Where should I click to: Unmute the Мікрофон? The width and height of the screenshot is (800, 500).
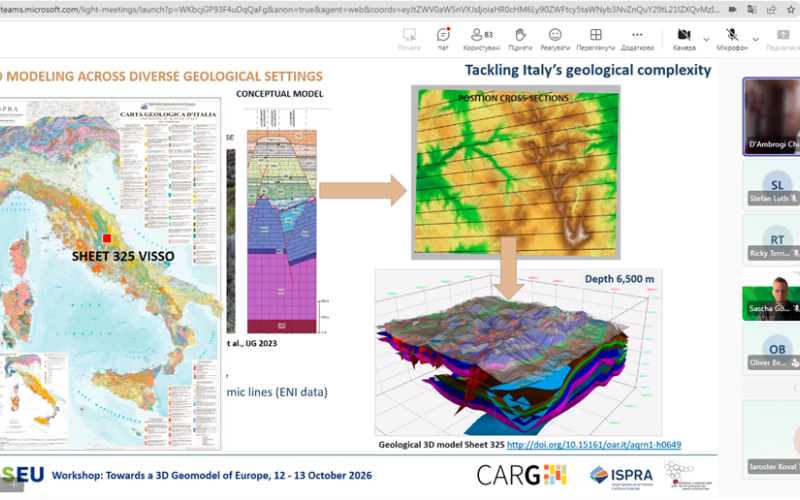point(732,39)
